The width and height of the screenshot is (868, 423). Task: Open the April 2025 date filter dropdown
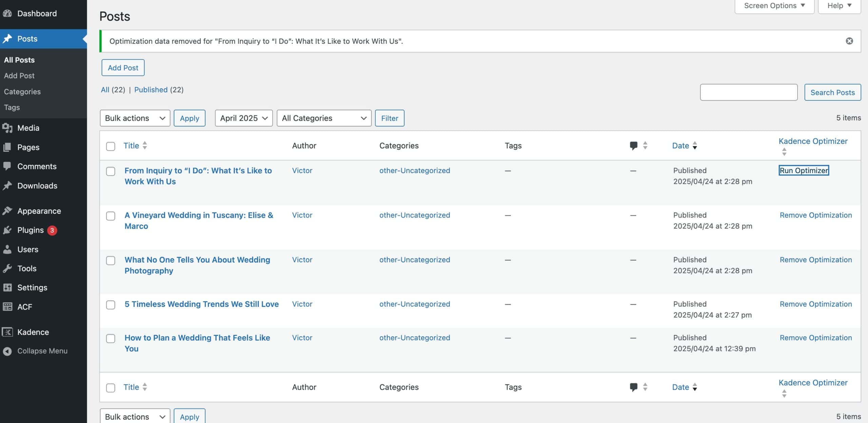[243, 118]
